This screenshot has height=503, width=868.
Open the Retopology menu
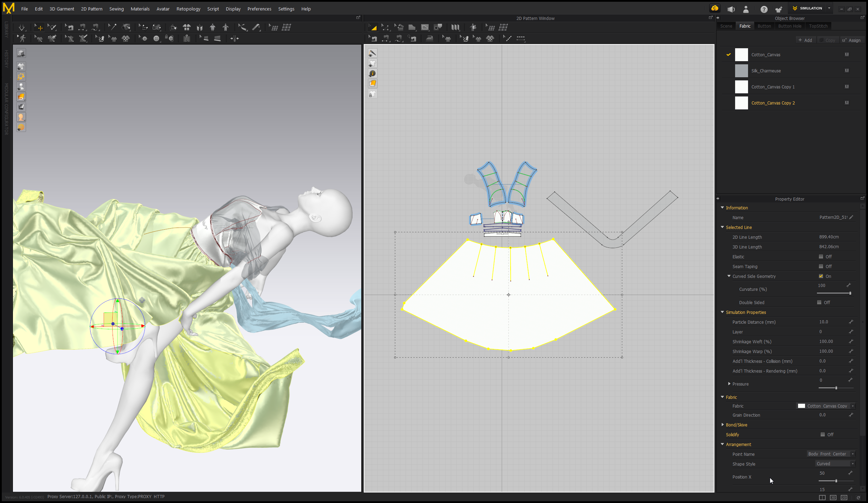tap(188, 9)
